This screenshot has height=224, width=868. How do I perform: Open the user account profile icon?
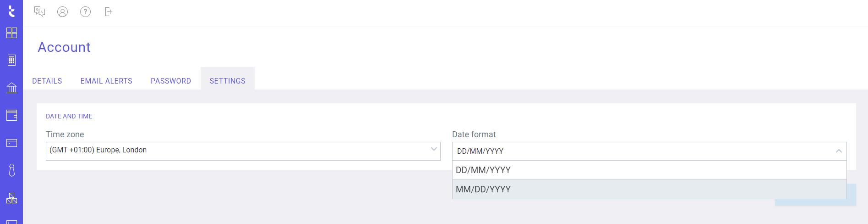point(62,11)
